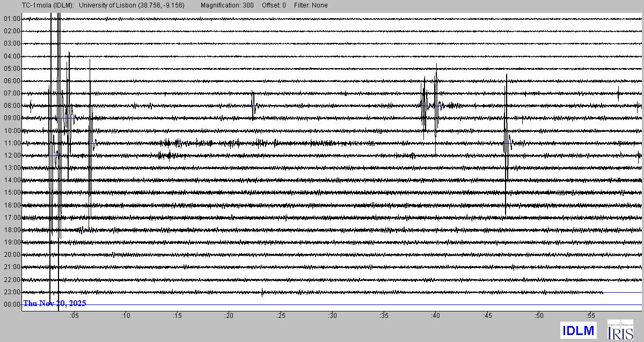This screenshot has height=342, width=644.
Task: Click the 'Thu Nov 20, 2025' date label
Action: pyautogui.click(x=54, y=303)
